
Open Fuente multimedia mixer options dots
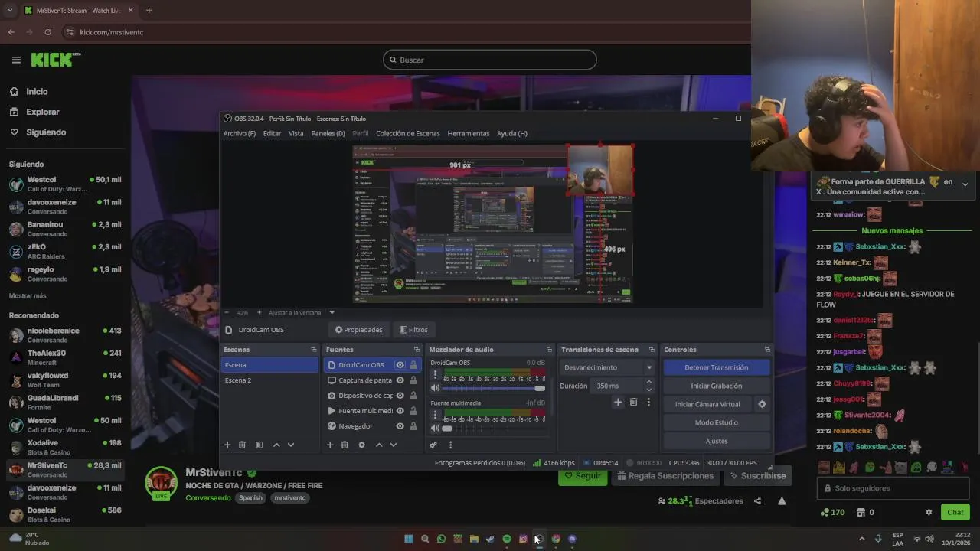[436, 416]
